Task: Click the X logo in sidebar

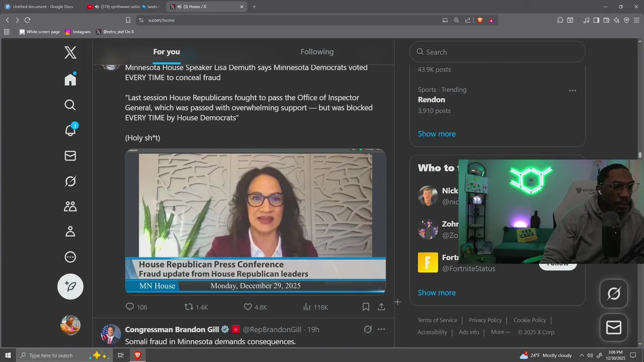Action: pos(70,52)
